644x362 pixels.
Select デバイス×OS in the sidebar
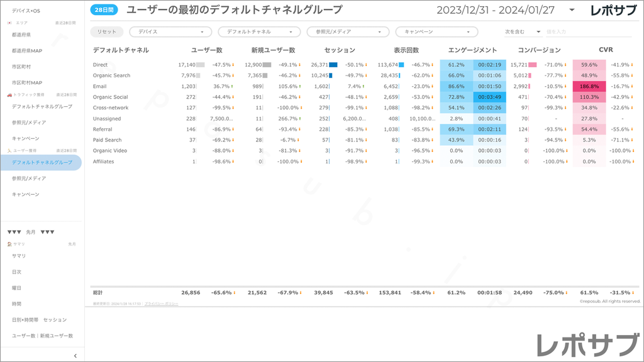[26, 11]
